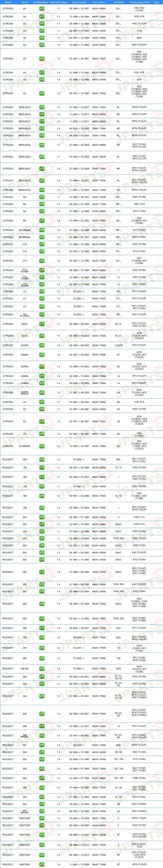Viewport: 163px width, 868px height.
Task: Click fuel icon in Saxo 1.1 row
Action: (42, 324)
